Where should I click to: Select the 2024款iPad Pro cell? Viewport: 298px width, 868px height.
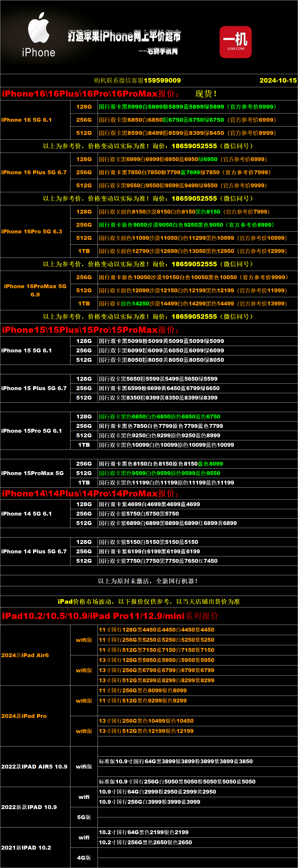(35, 716)
